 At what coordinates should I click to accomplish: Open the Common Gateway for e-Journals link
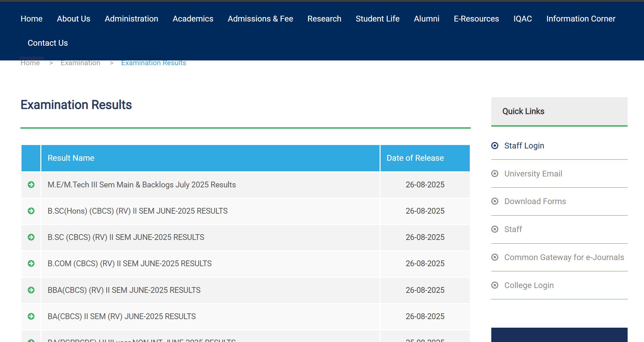(564, 257)
